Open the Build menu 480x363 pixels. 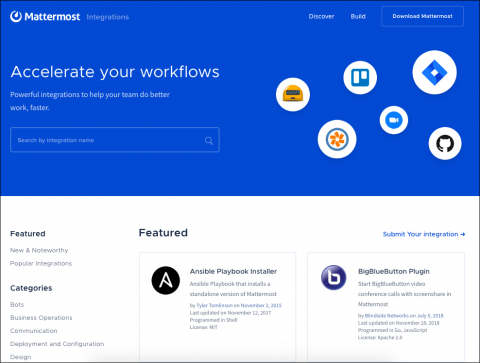tap(358, 16)
